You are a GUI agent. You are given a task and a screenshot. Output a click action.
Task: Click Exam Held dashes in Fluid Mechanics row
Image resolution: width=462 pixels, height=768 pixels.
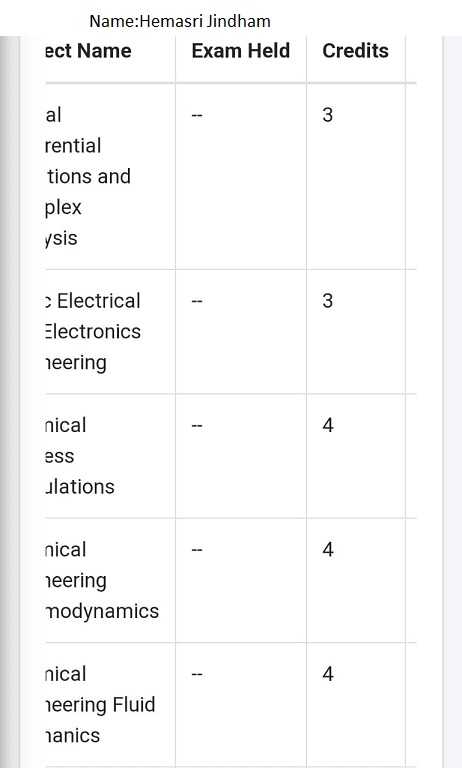(197, 674)
